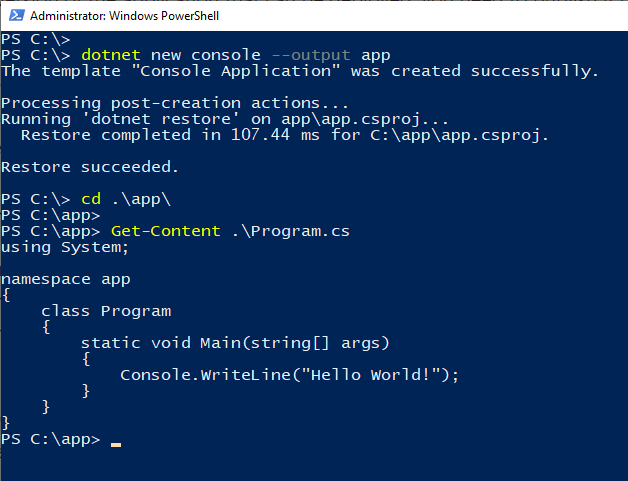Click the 'class Program' line
The width and height of the screenshot is (628, 481).
[106, 311]
